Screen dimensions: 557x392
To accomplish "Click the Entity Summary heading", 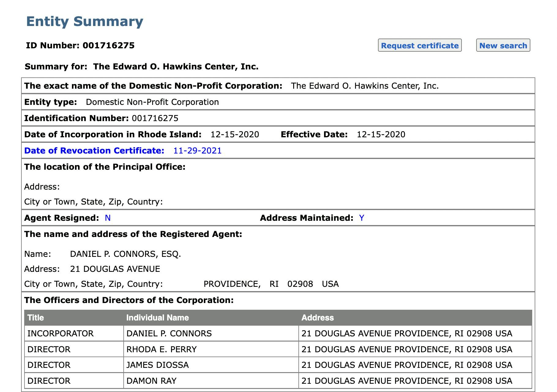I will pos(85,21).
